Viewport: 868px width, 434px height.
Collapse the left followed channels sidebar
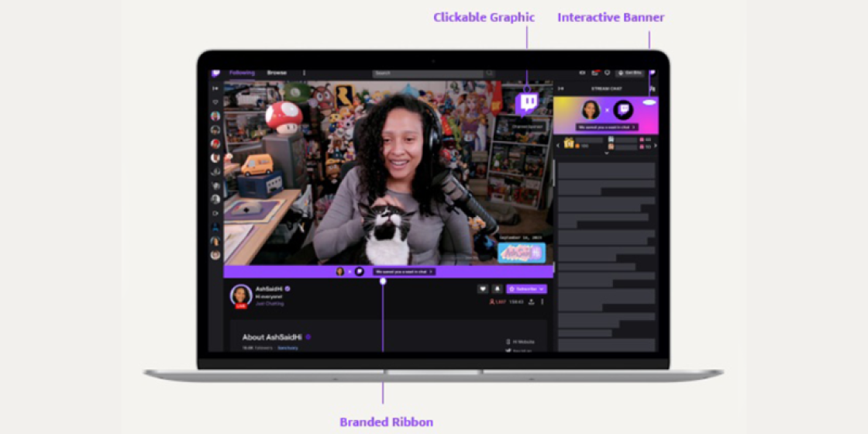[215, 88]
